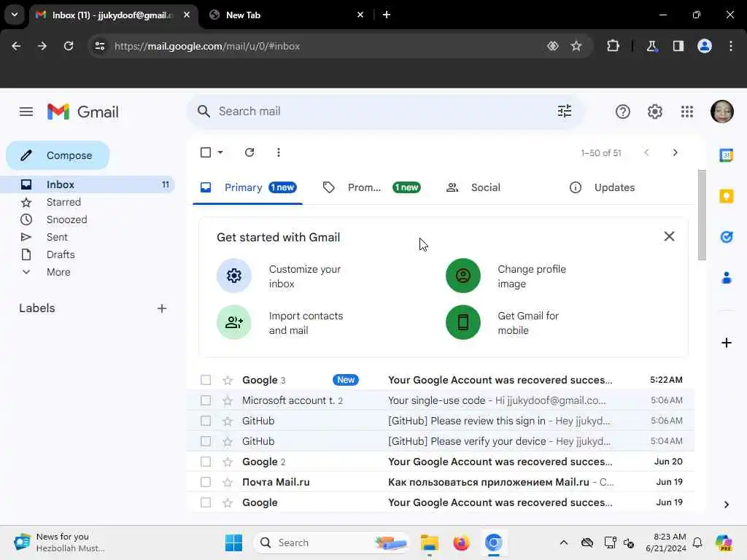The height and width of the screenshot is (560, 747).
Task: Open a new browser tab with plus
Action: [387, 15]
